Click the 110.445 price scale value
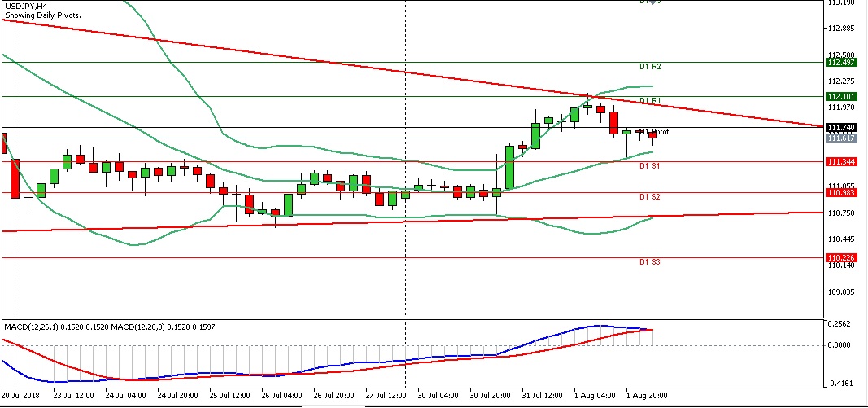868x408 pixels. (x=840, y=239)
